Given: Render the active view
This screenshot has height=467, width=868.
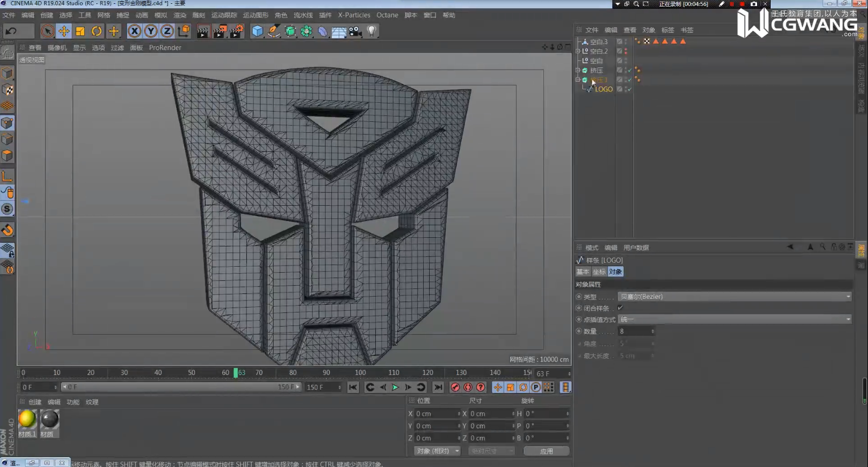Looking at the screenshot, I should tap(203, 31).
